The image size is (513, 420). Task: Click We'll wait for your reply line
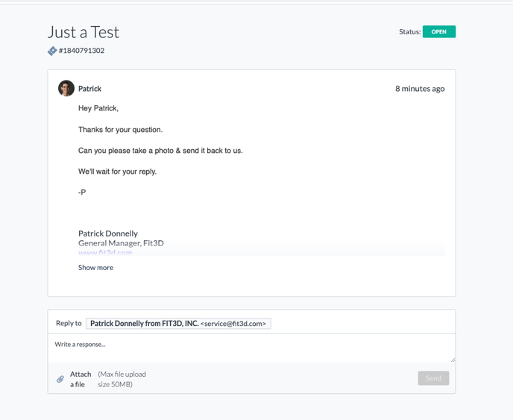(x=118, y=172)
